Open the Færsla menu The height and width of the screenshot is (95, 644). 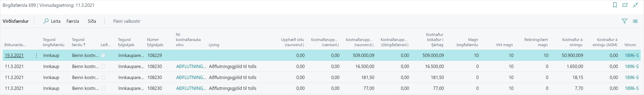[x=73, y=21]
